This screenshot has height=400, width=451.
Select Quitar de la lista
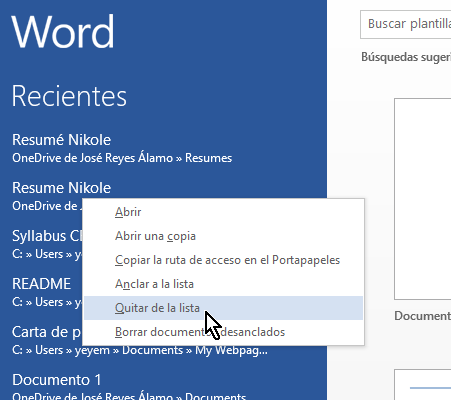point(223,308)
